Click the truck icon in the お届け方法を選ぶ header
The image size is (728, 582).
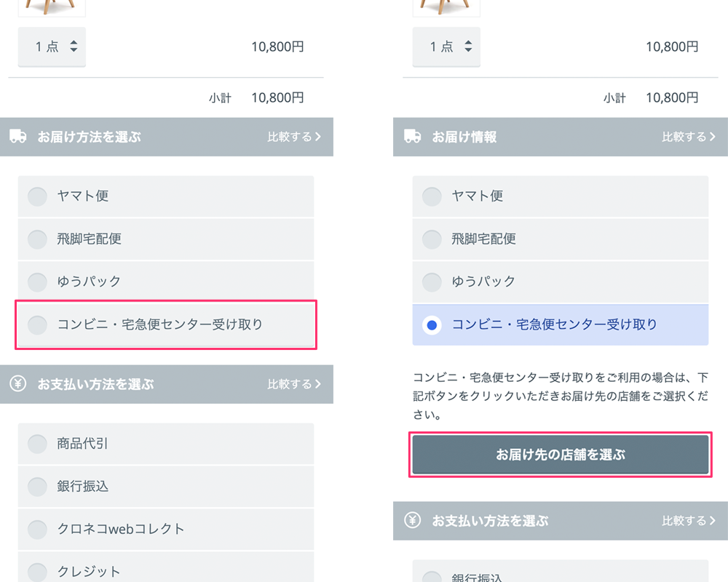[x=18, y=137]
